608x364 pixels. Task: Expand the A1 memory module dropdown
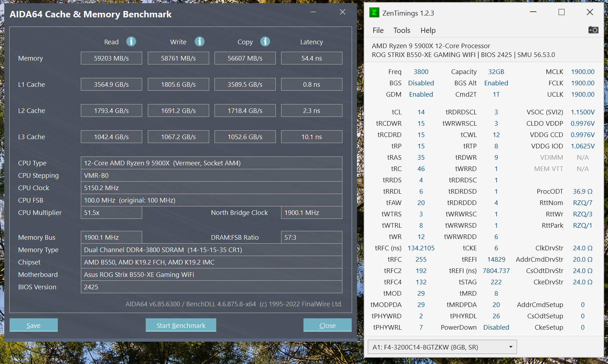pyautogui.click(x=442, y=347)
